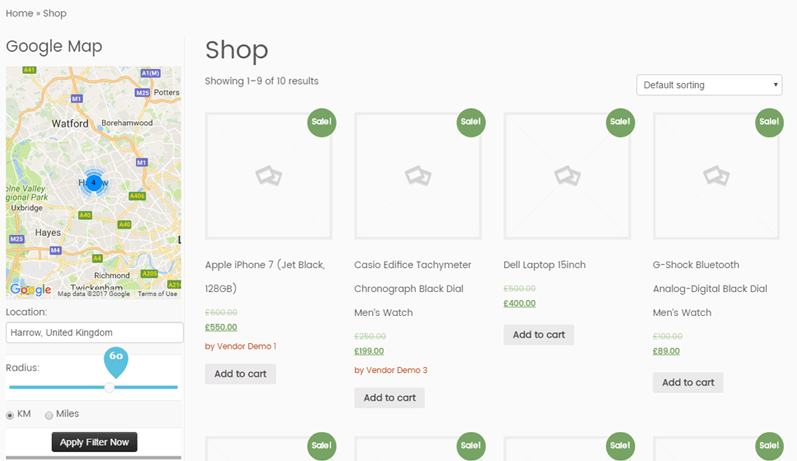
Task: Open the map's Terms of Use link
Action: pyautogui.click(x=158, y=294)
